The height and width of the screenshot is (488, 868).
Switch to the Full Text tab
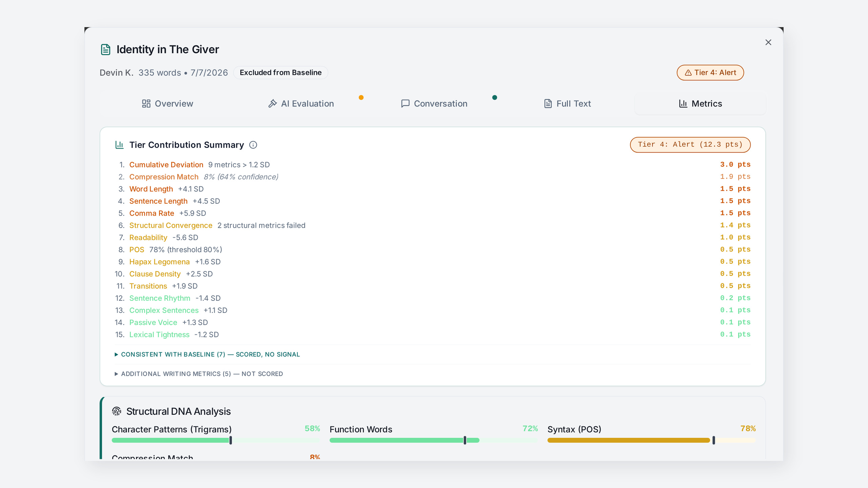pyautogui.click(x=567, y=104)
